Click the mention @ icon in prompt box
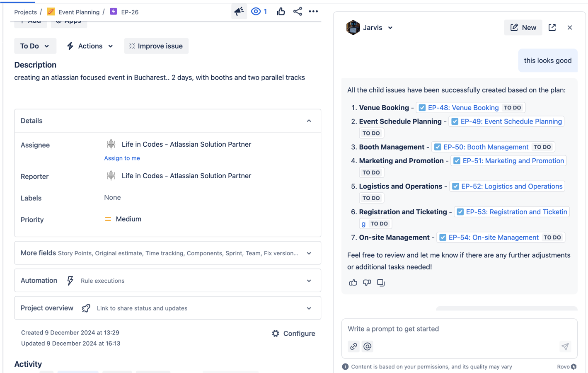Screen dimensions: 588x373 pyautogui.click(x=368, y=346)
